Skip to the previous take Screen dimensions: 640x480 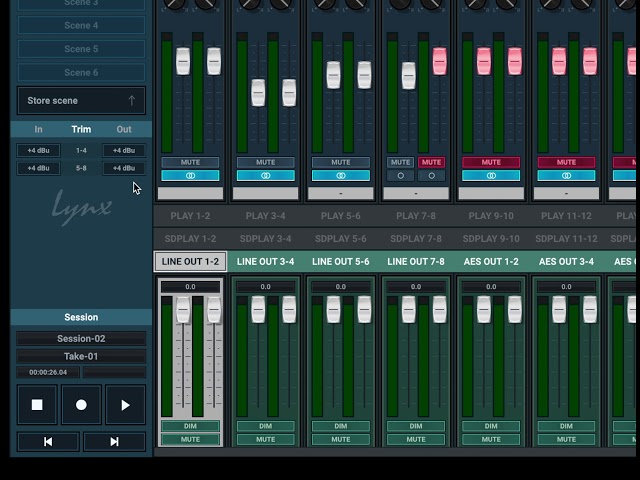48,442
